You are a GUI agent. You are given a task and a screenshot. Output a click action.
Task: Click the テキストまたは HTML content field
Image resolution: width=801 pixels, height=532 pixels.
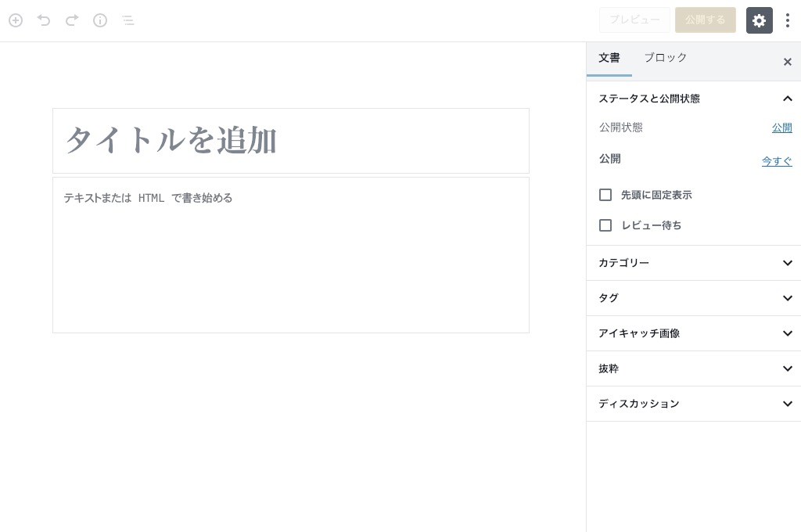coord(291,255)
